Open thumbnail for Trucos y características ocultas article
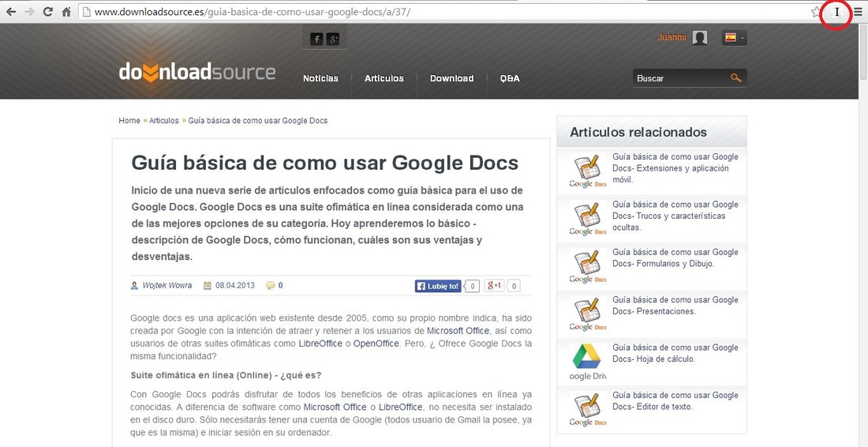The image size is (868, 447). 588,219
